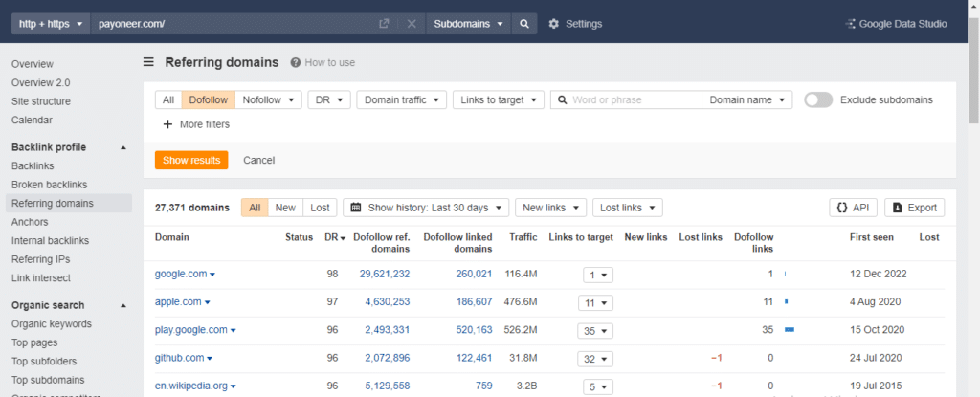The height and width of the screenshot is (397, 980).
Task: Expand github.com links to target selector
Action: click(595, 360)
